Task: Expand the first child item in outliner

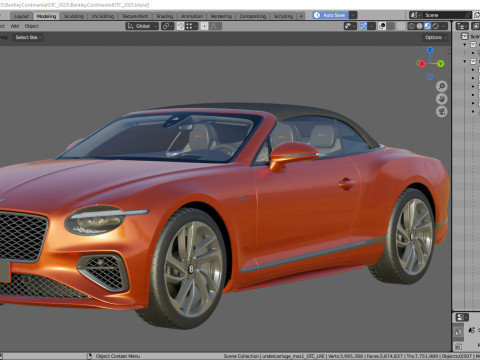Action: [473, 53]
